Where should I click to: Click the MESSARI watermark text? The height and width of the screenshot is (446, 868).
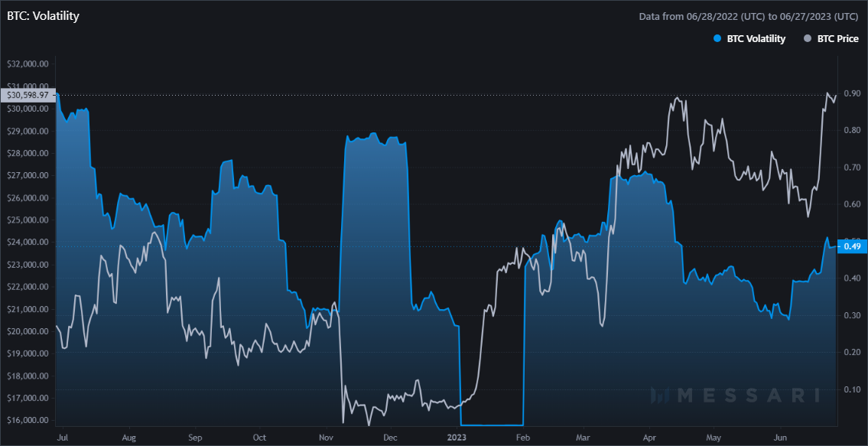(749, 396)
